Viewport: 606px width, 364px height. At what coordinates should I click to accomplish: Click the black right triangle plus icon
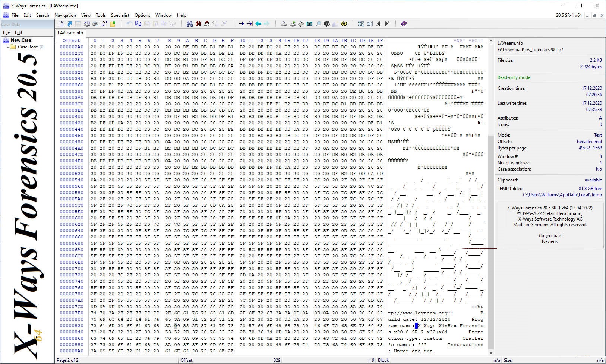click(387, 24)
